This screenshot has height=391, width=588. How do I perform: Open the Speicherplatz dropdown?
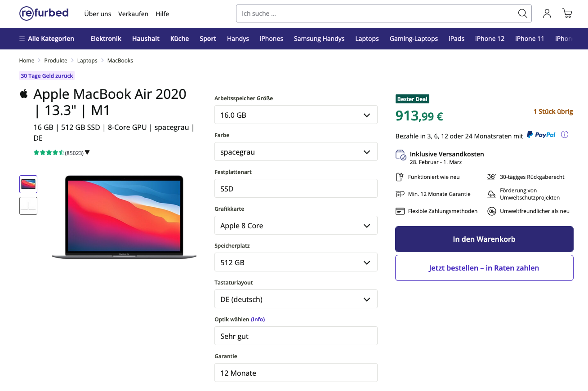tap(296, 262)
